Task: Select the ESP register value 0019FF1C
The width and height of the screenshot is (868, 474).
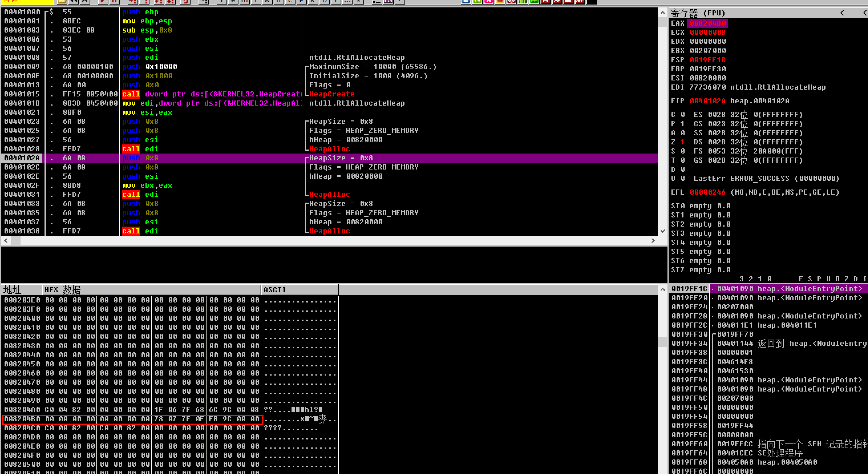Action: [x=708, y=60]
